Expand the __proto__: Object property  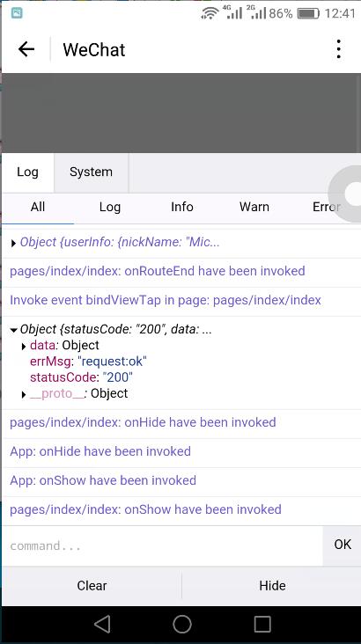(24, 395)
